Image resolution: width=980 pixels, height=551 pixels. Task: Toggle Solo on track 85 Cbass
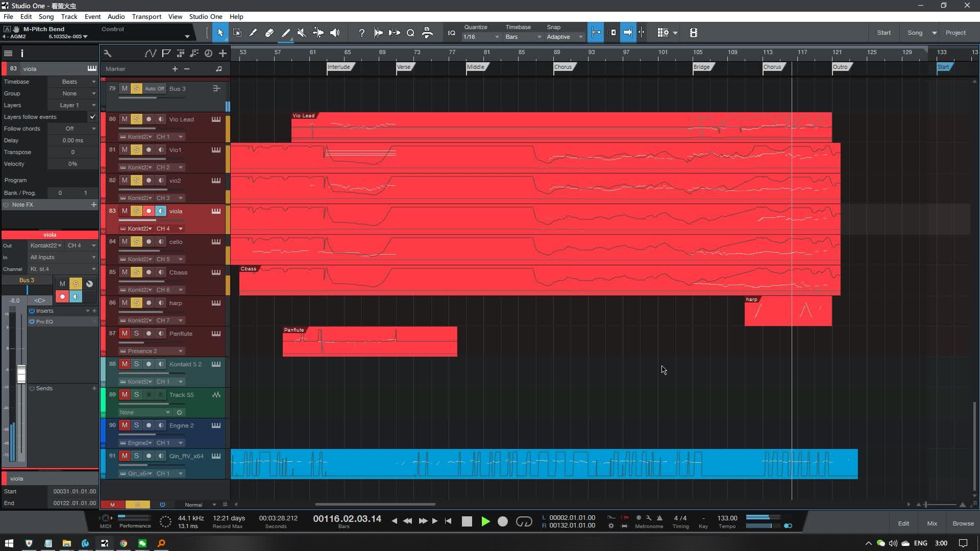click(x=136, y=272)
